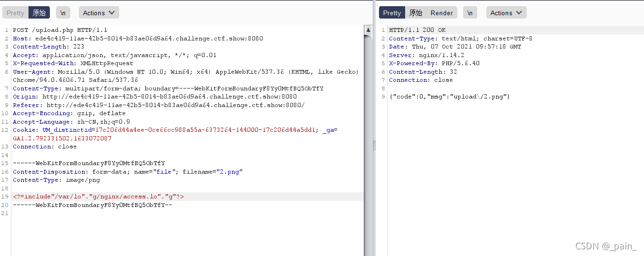644x256 pixels.
Task: Click the response Content-Length: 32 line
Action: pos(423,72)
